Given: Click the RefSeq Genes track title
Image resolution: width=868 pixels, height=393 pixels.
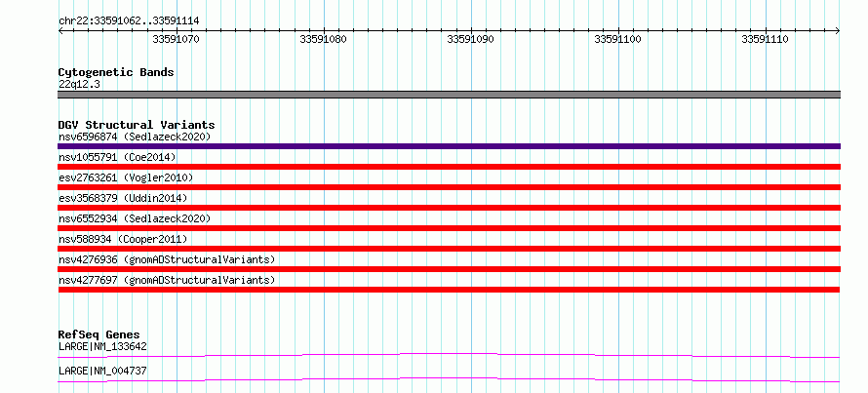Looking at the screenshot, I should point(99,334).
